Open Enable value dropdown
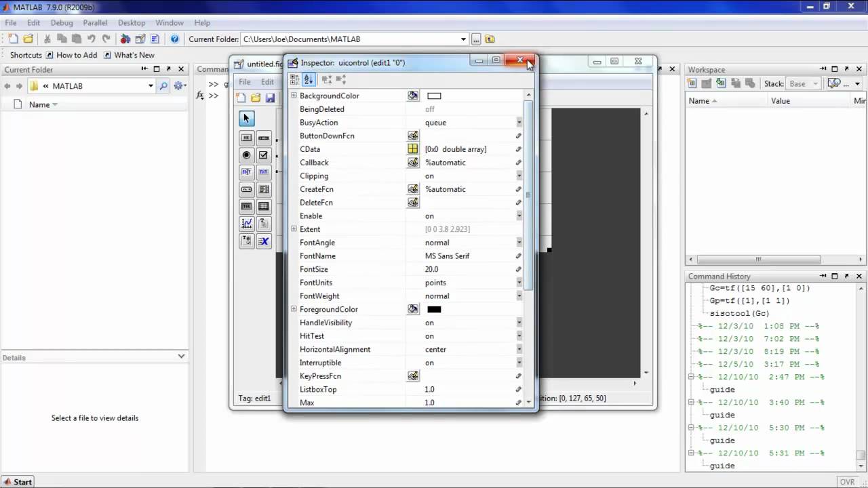Image resolution: width=868 pixels, height=488 pixels. (519, 216)
